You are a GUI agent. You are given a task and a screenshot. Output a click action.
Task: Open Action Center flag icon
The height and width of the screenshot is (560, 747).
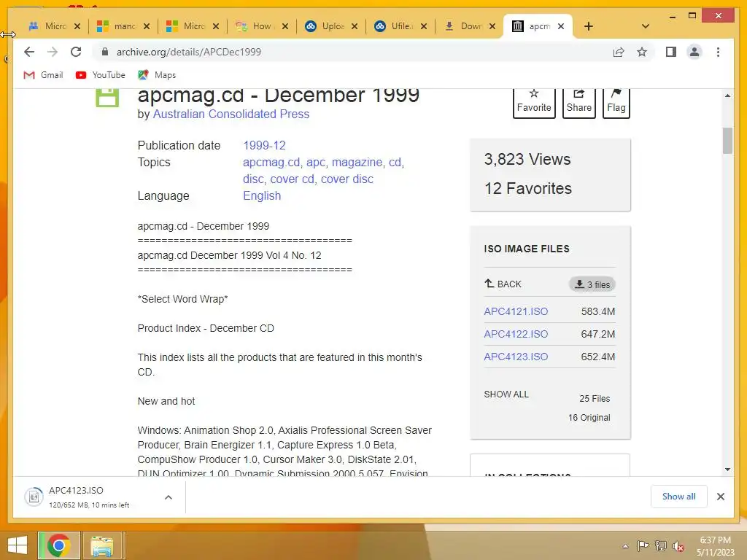643,545
